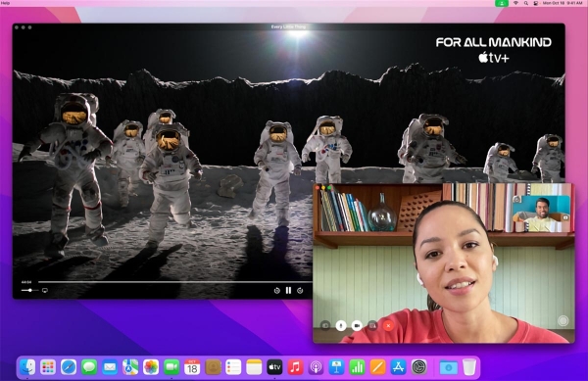
Task: Pause the For All Mankind video
Action: [x=288, y=290]
